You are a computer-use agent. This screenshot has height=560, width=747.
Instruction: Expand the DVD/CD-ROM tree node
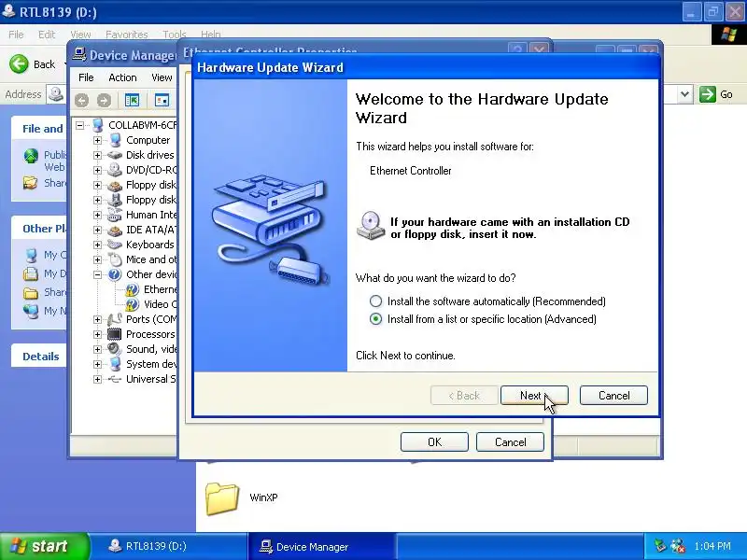97,170
